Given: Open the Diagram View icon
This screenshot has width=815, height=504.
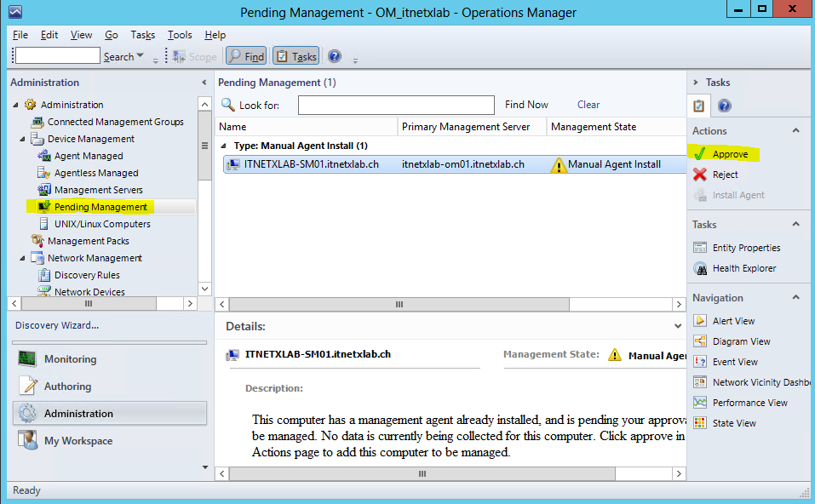Looking at the screenshot, I should (699, 341).
